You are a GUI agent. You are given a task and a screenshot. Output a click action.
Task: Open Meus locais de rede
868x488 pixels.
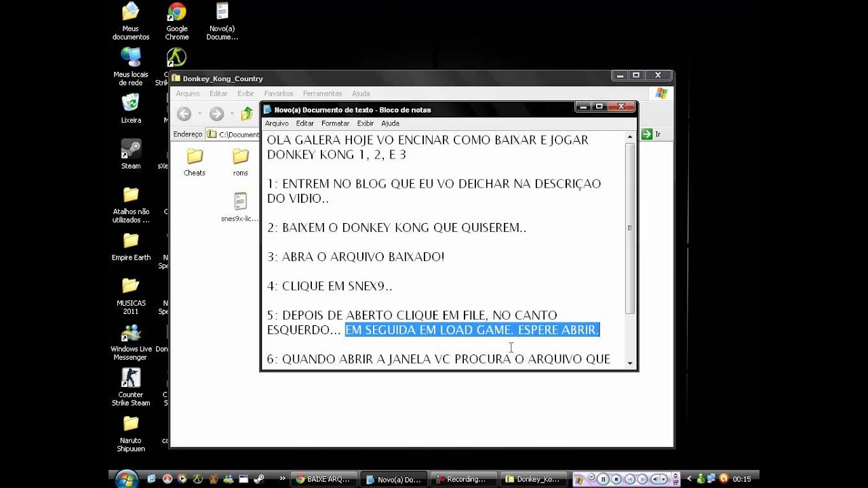[131, 66]
